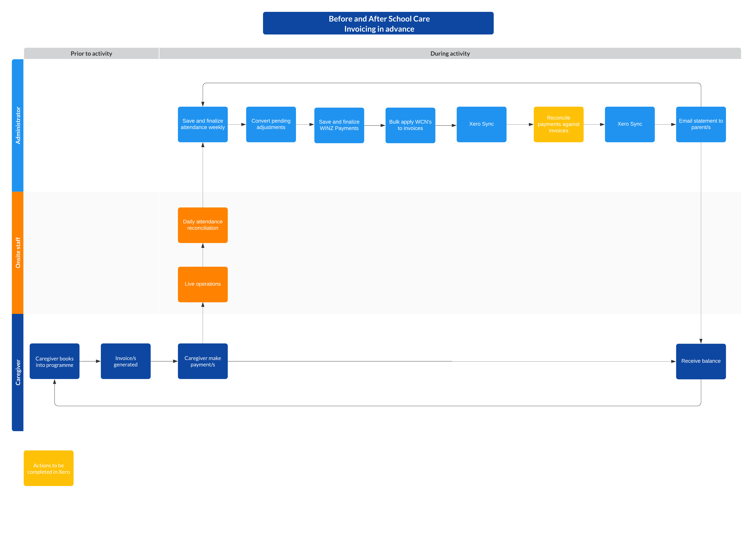Select the Administrator swimlane label
The image size is (756, 556).
pyautogui.click(x=18, y=125)
